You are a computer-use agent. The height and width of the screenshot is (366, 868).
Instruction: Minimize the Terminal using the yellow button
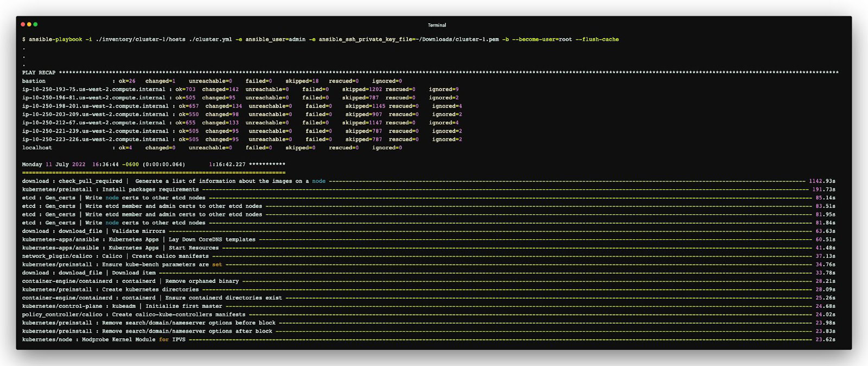pyautogui.click(x=29, y=24)
